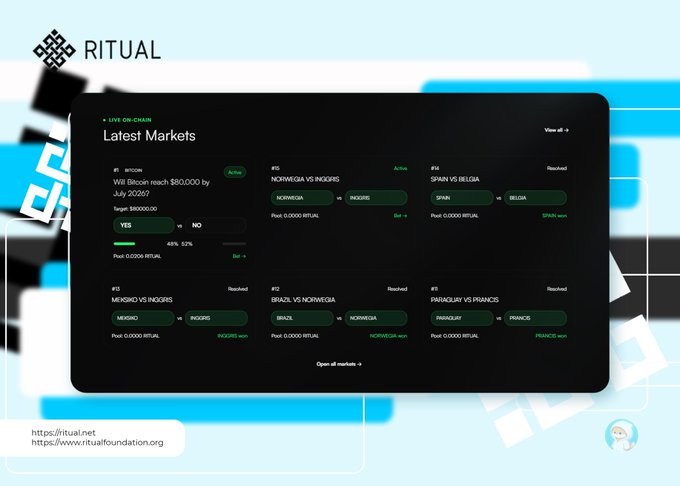Choose MEKSIKO in market #13
680x486 pixels.
(143, 318)
